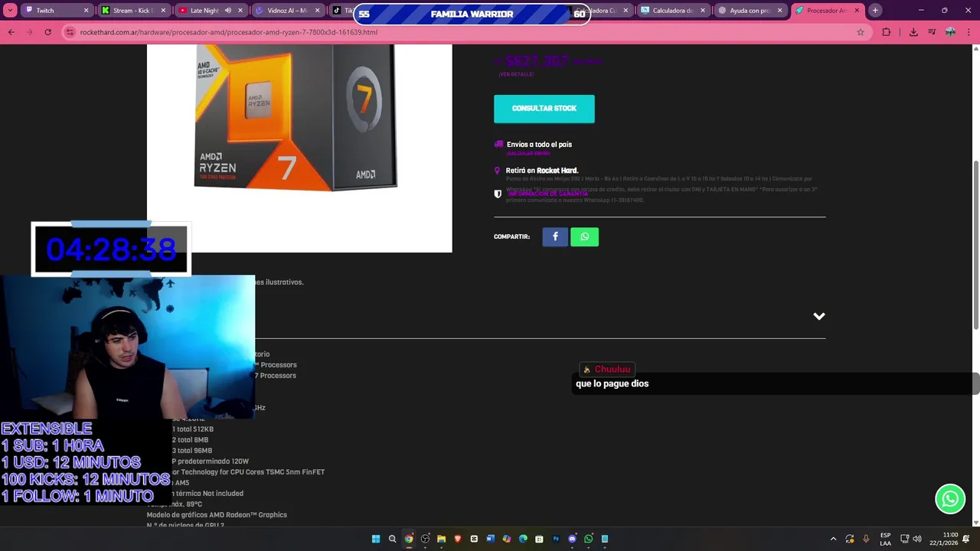Collapse the specifications section chevron
This screenshot has width=980, height=551.
(x=819, y=316)
